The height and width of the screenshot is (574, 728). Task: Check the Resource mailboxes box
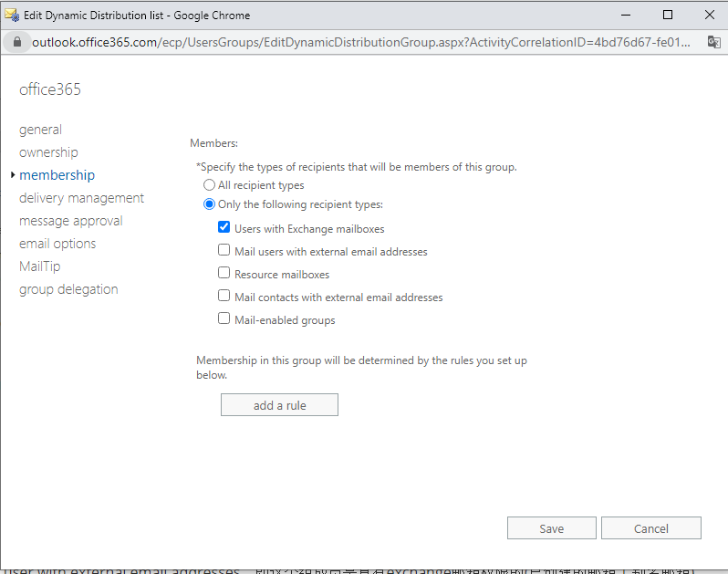point(224,274)
